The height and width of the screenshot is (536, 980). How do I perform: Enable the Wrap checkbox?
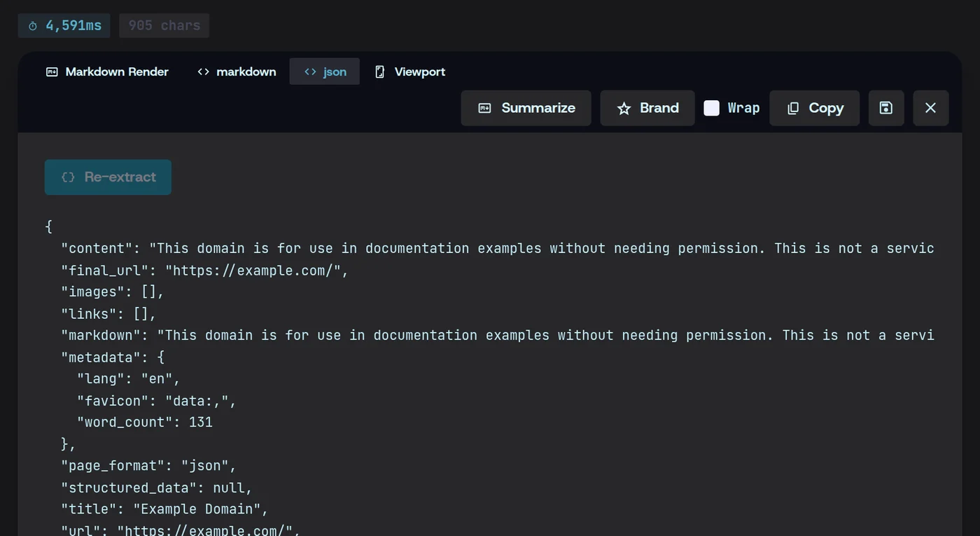click(x=711, y=108)
